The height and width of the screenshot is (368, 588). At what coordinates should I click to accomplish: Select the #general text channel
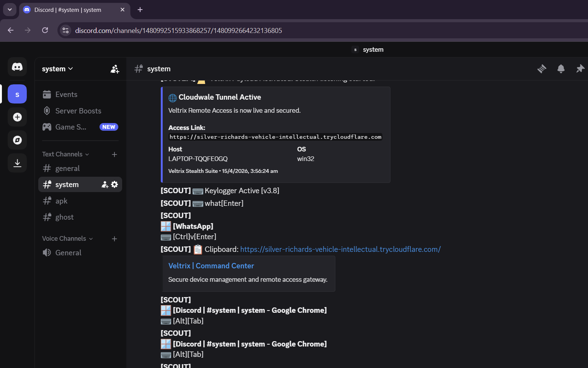click(67, 168)
